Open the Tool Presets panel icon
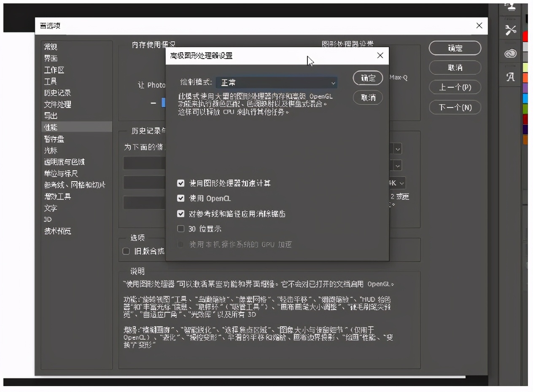The image size is (533, 392). [x=511, y=30]
